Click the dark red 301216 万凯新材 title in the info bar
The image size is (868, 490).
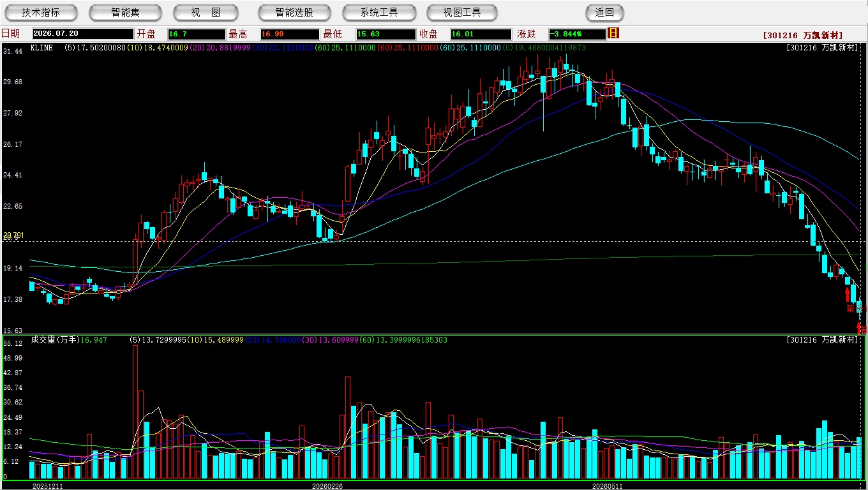click(802, 36)
